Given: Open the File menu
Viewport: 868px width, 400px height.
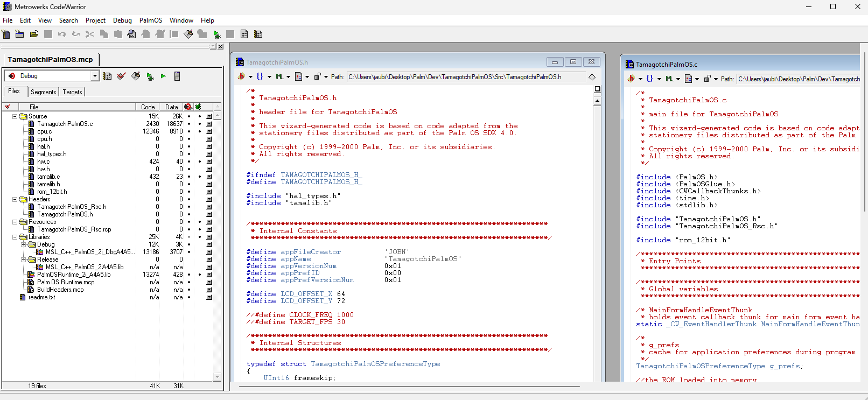Looking at the screenshot, I should pyautogui.click(x=8, y=20).
